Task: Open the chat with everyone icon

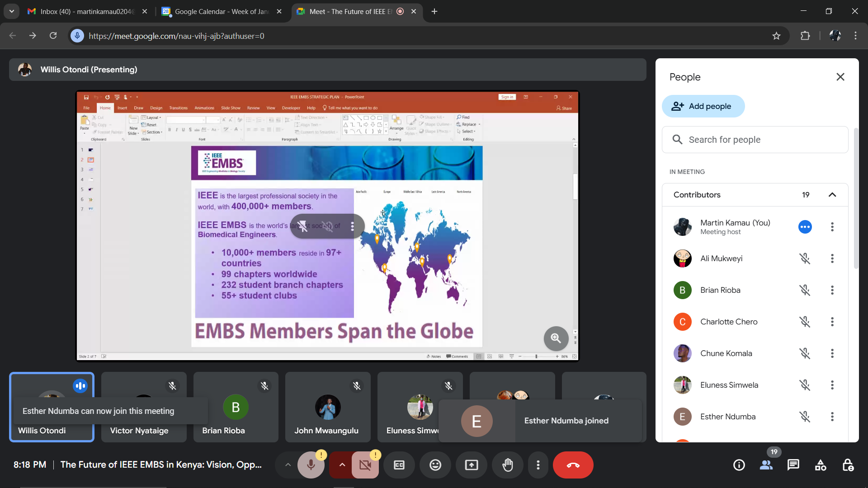Action: [x=793, y=465]
